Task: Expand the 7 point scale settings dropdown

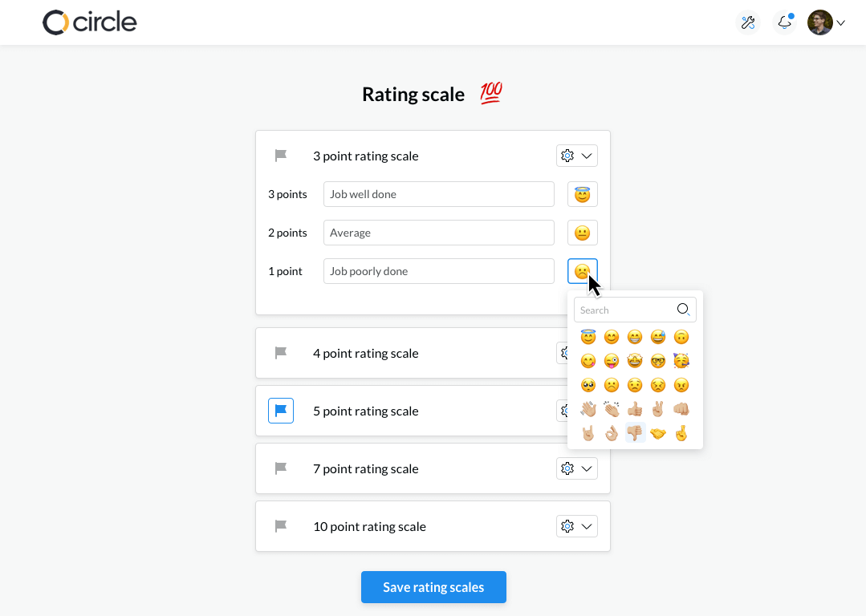Action: click(577, 468)
